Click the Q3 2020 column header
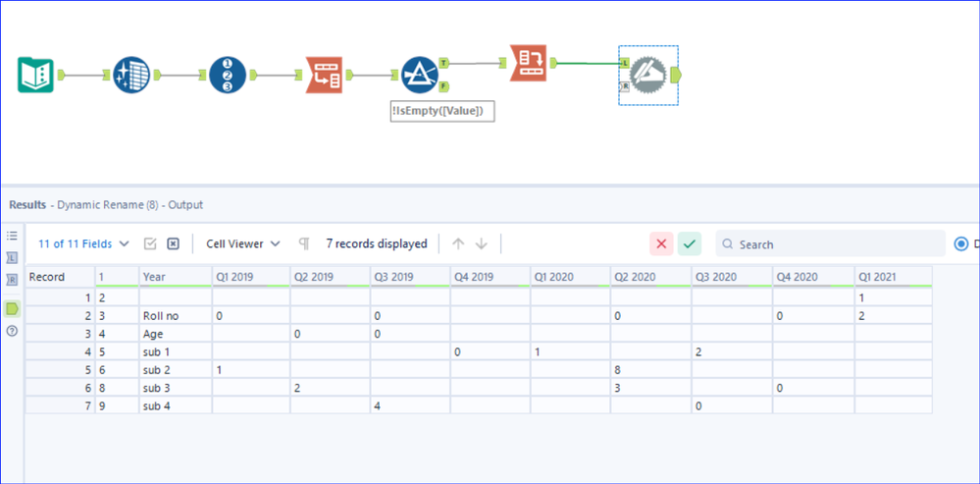Viewport: 980px width, 484px height. [x=732, y=277]
